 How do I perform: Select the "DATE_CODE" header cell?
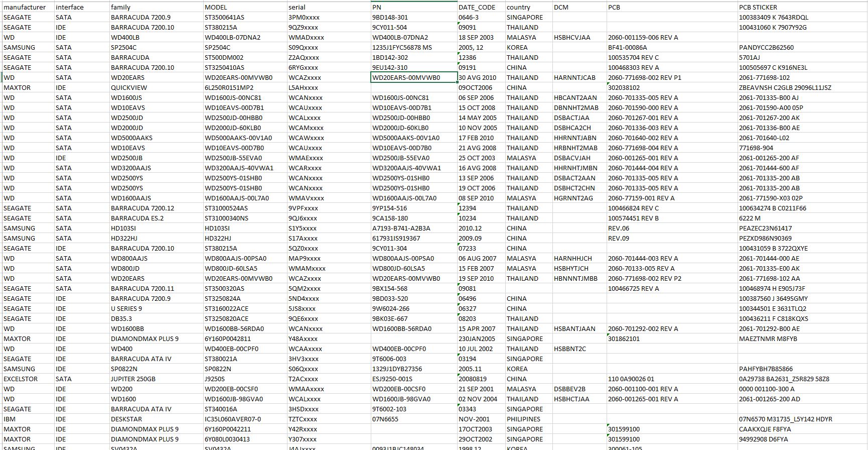[x=481, y=7]
